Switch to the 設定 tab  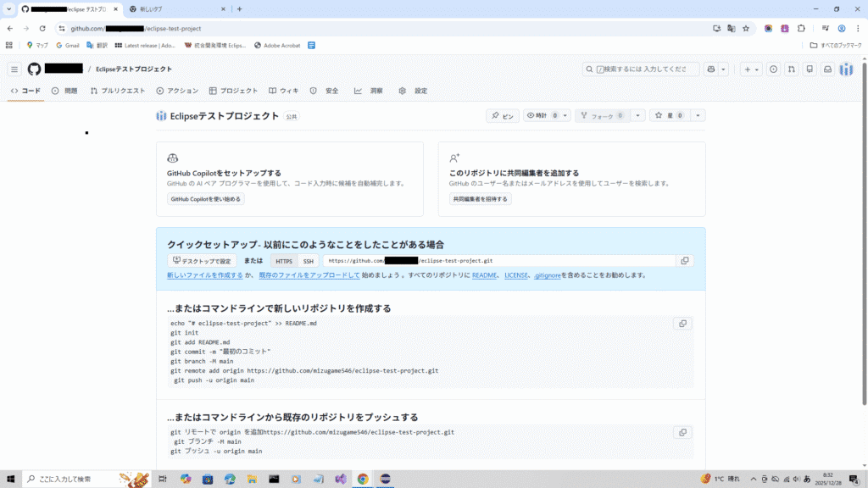click(x=414, y=91)
